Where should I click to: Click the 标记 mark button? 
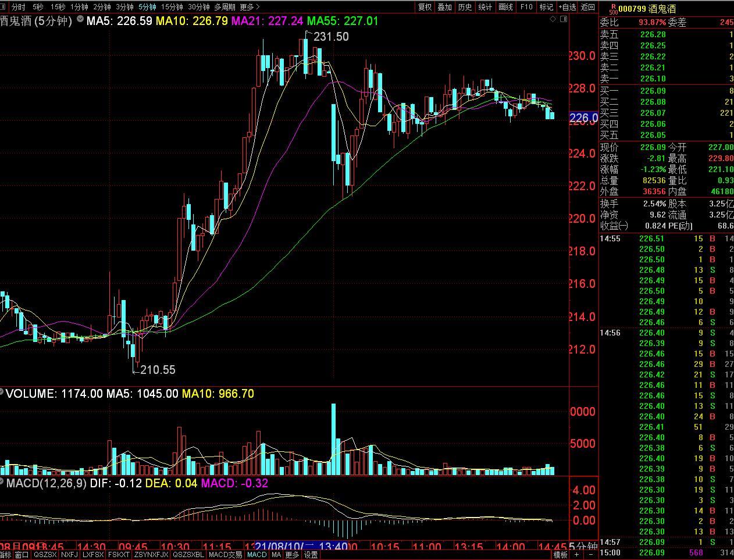click(x=547, y=7)
